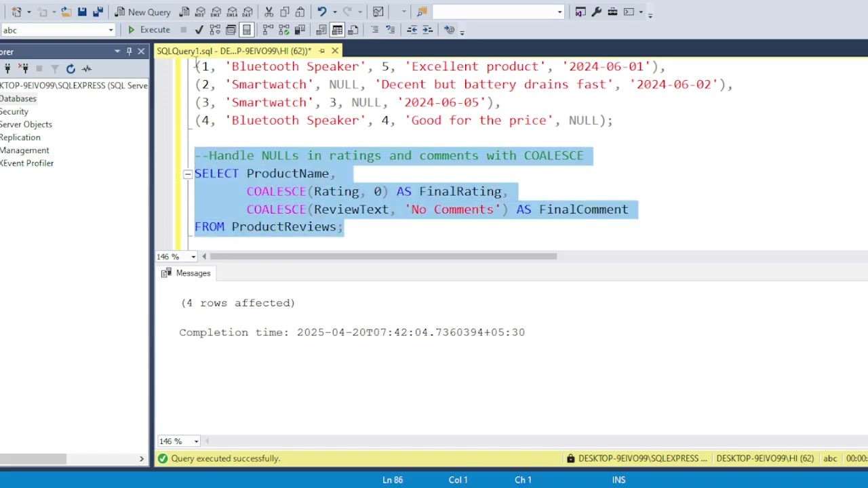The image size is (868, 488).
Task: Open Object Explorer window position dropdown
Action: click(117, 51)
